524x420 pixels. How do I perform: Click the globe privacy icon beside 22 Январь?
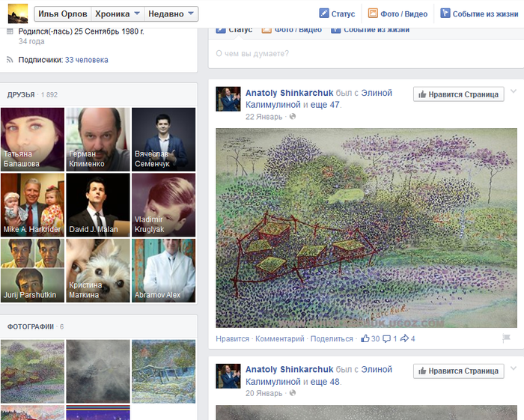(293, 116)
